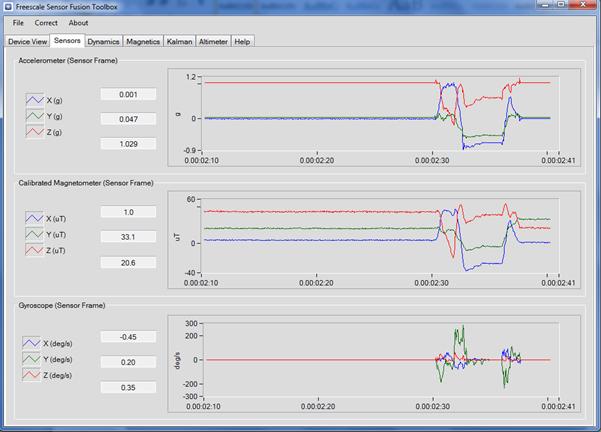601x432 pixels.
Task: Toggle accelerometer Z (g) red trace icon
Action: [x=35, y=131]
